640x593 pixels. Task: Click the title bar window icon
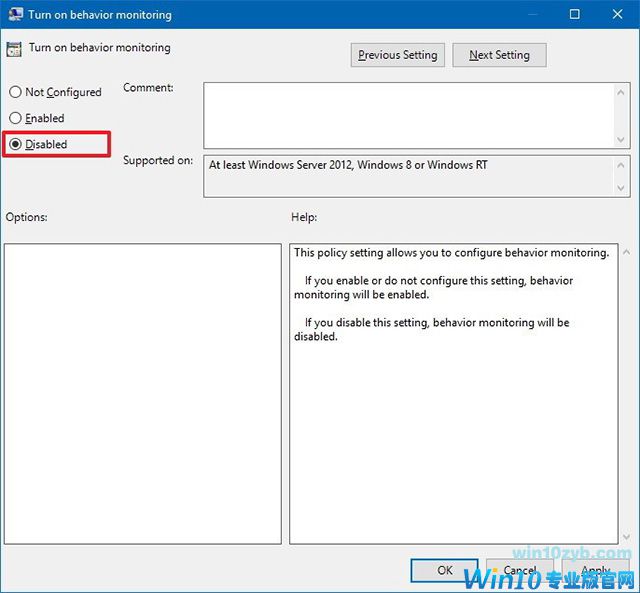coord(15,14)
